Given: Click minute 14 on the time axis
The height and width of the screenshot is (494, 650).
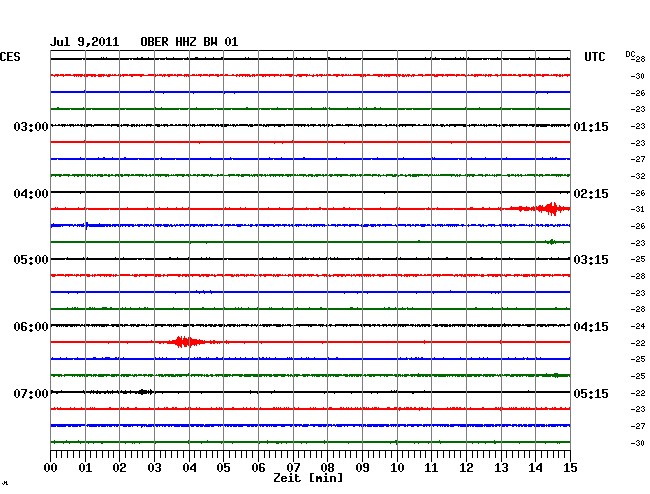Looking at the screenshot, I should point(535,468).
